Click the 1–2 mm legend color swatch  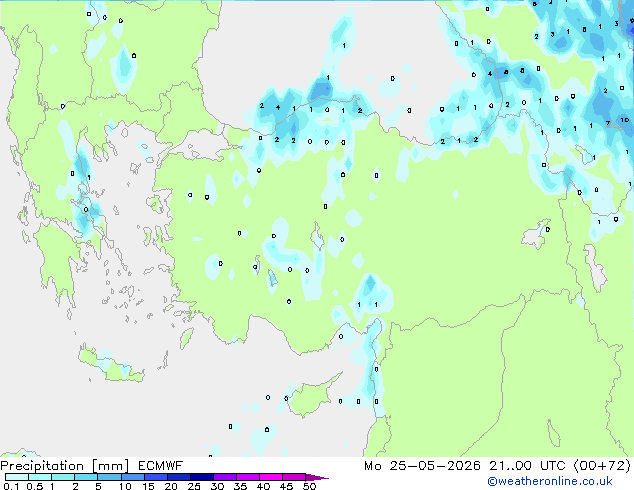click(x=63, y=477)
